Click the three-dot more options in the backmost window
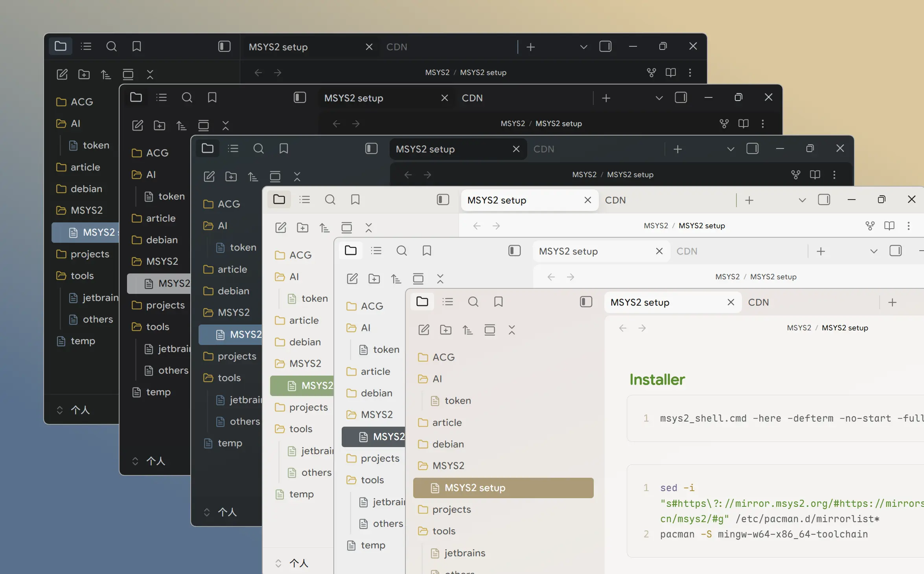Image resolution: width=924 pixels, height=574 pixels. 690,72
